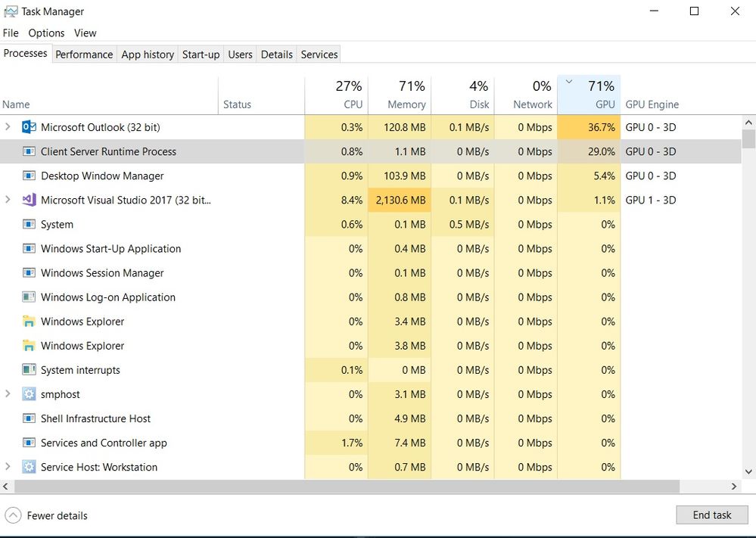This screenshot has width=756, height=538.
Task: Expand the smphost process group
Action: (x=8, y=393)
